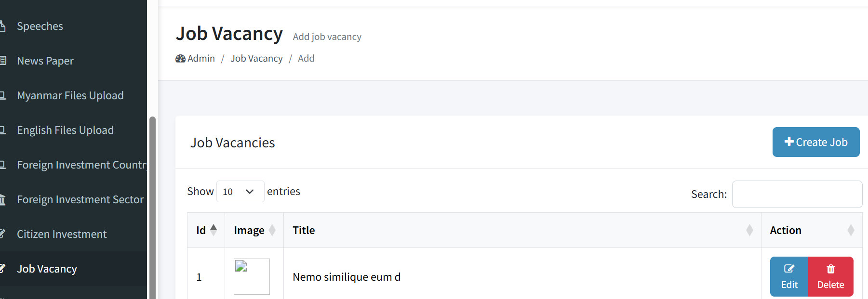Click the Citizen Investment sidebar icon
The image size is (868, 299).
(3, 234)
